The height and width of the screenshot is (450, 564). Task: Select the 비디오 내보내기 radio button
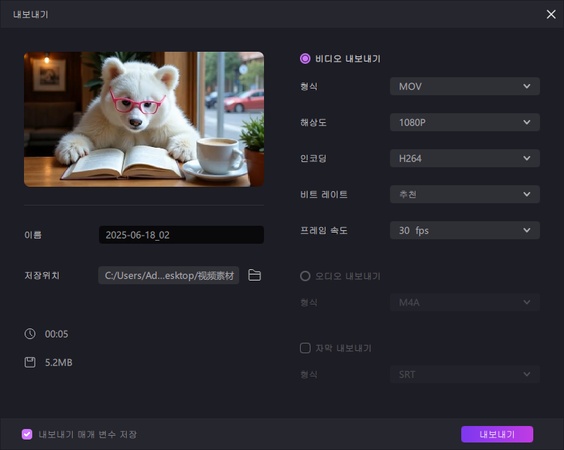[305, 59]
